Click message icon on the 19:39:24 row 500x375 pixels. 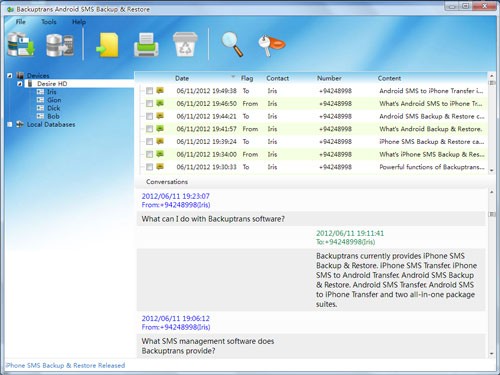[160, 141]
